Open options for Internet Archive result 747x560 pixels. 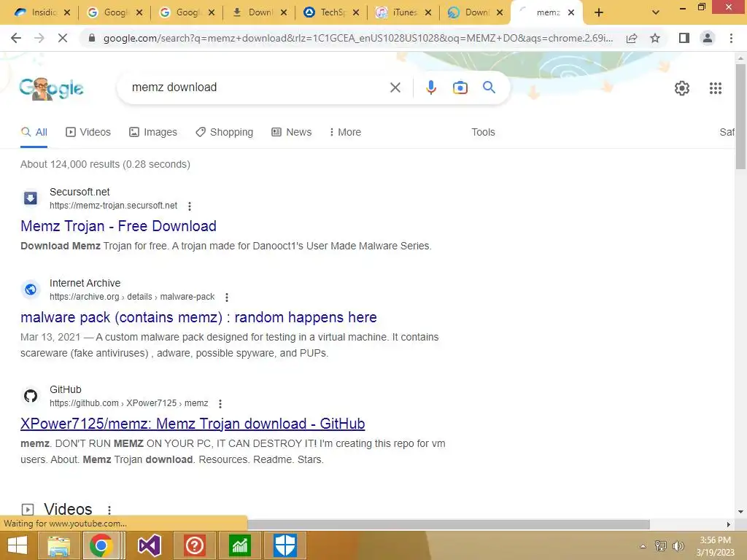tap(227, 297)
